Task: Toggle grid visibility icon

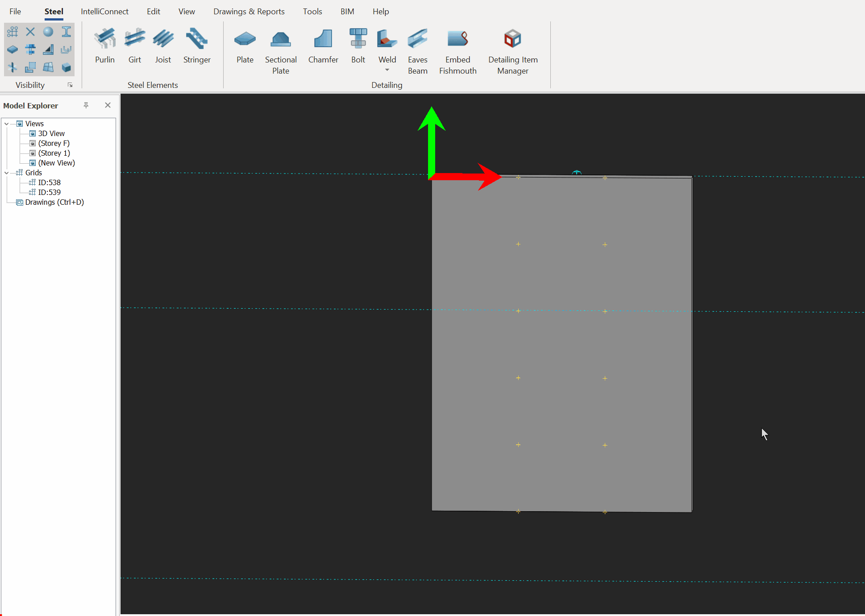Action: (12, 32)
